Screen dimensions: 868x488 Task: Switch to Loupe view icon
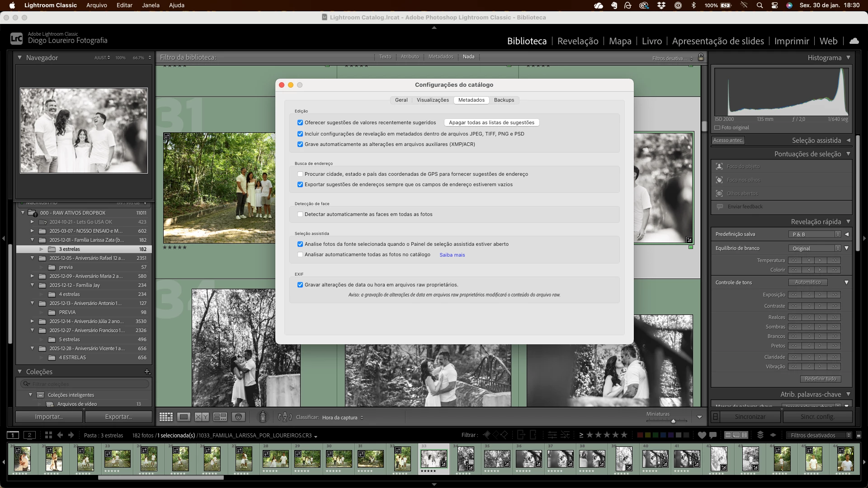(x=184, y=417)
